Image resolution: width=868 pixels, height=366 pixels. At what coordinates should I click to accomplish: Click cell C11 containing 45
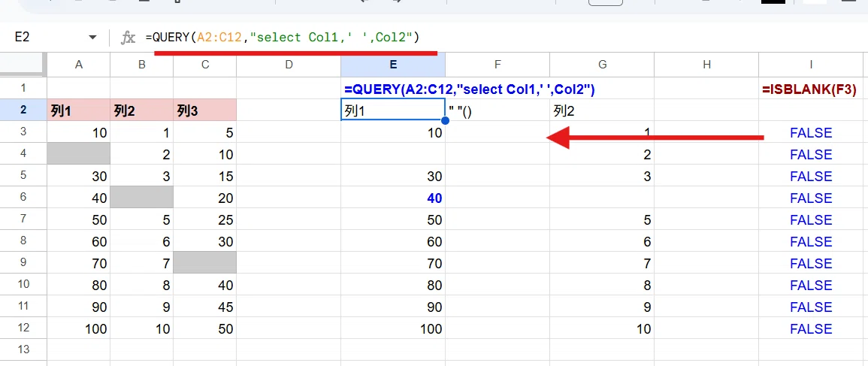tap(205, 307)
